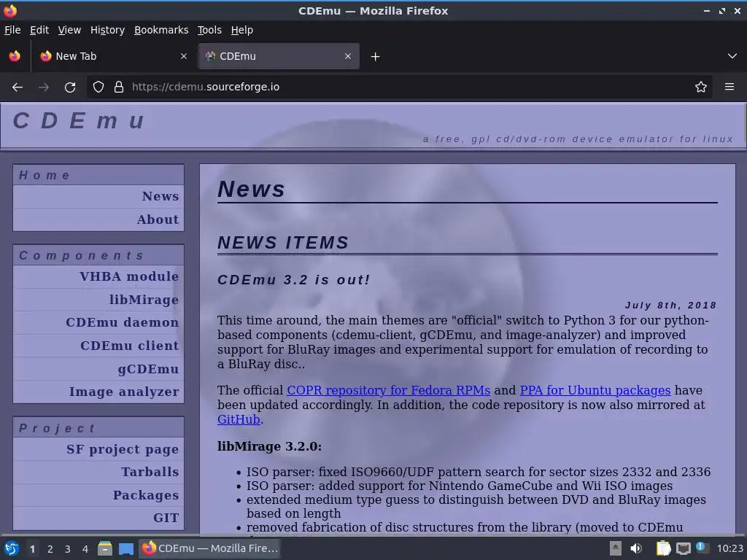747x560 pixels.
Task: Open the View menu
Action: pyautogui.click(x=69, y=30)
